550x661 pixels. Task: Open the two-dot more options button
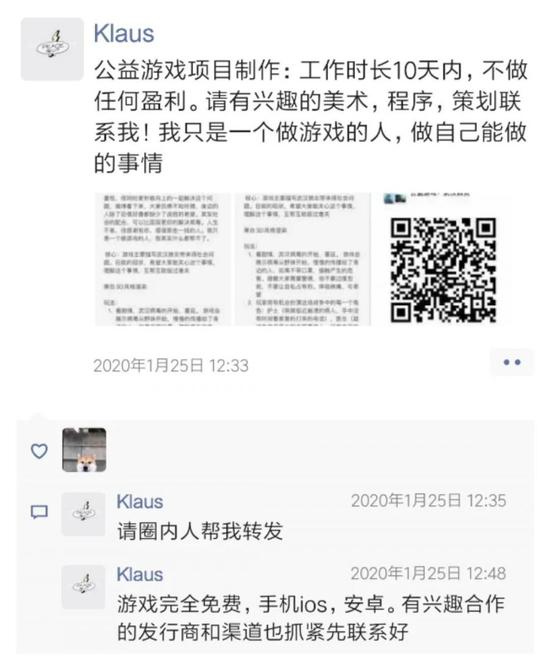point(512,362)
